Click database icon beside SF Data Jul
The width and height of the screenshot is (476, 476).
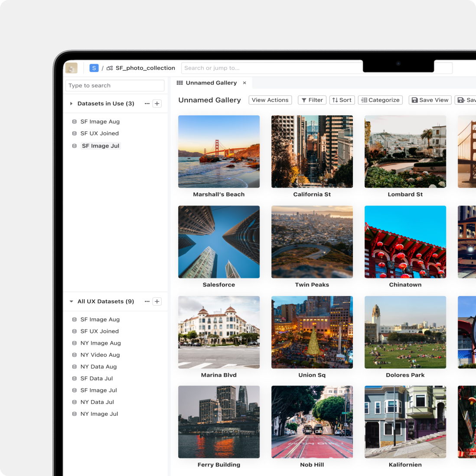coord(75,378)
